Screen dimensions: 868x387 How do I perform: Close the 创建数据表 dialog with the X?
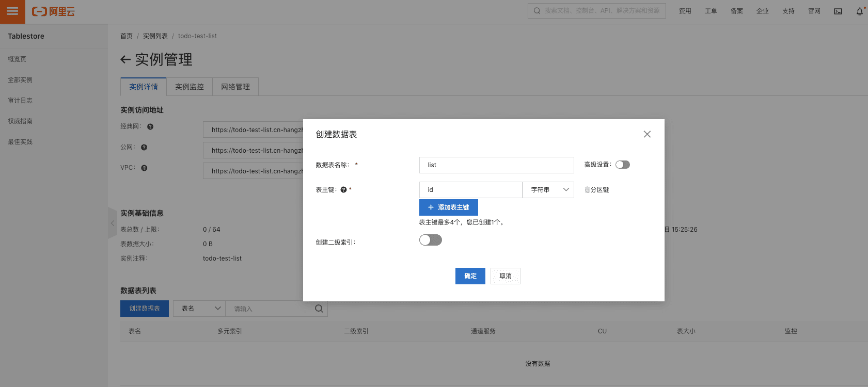pos(647,134)
